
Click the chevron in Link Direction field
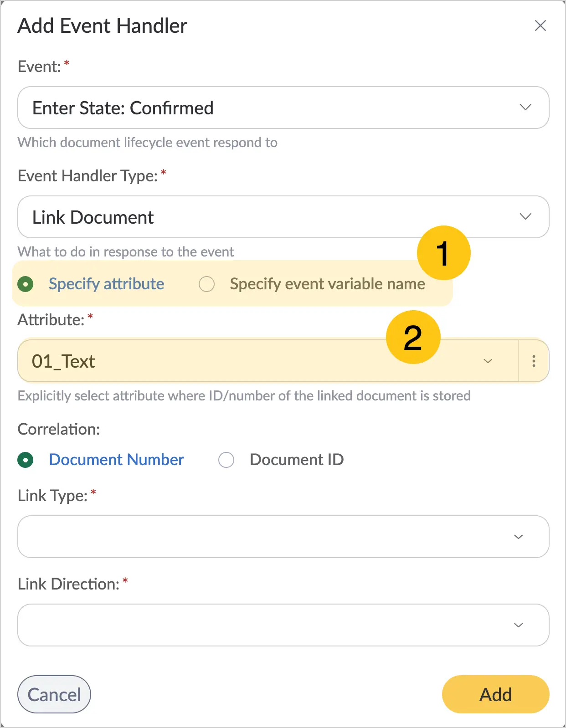tap(518, 625)
